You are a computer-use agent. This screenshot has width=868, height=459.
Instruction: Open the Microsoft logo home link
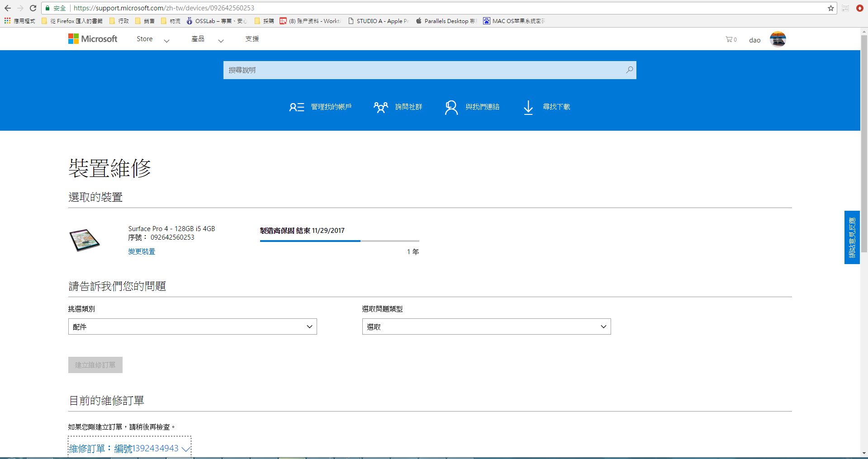93,39
